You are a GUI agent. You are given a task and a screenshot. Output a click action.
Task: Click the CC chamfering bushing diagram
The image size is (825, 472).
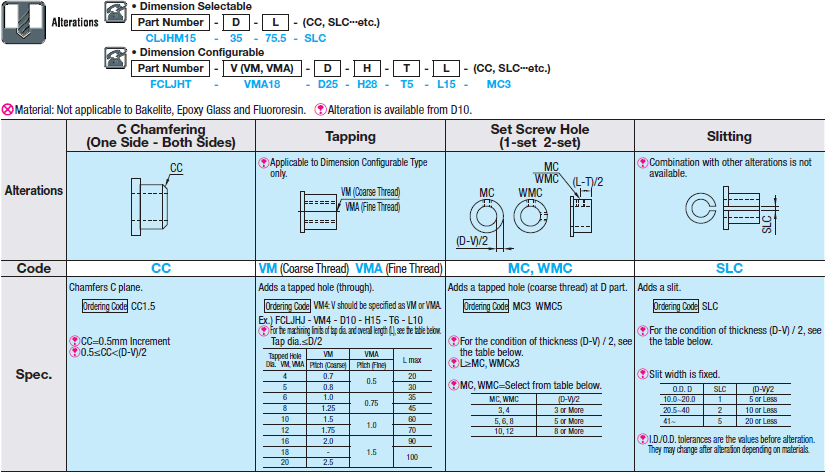(149, 207)
